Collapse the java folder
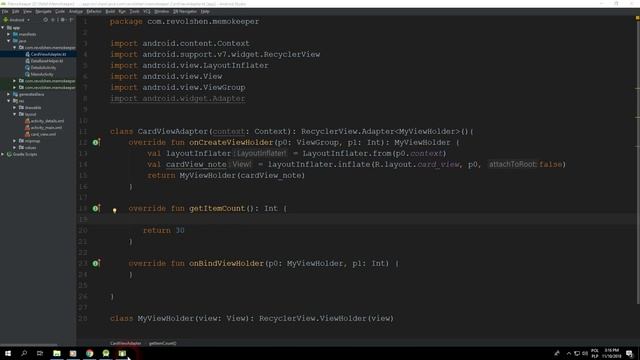 click(9, 41)
